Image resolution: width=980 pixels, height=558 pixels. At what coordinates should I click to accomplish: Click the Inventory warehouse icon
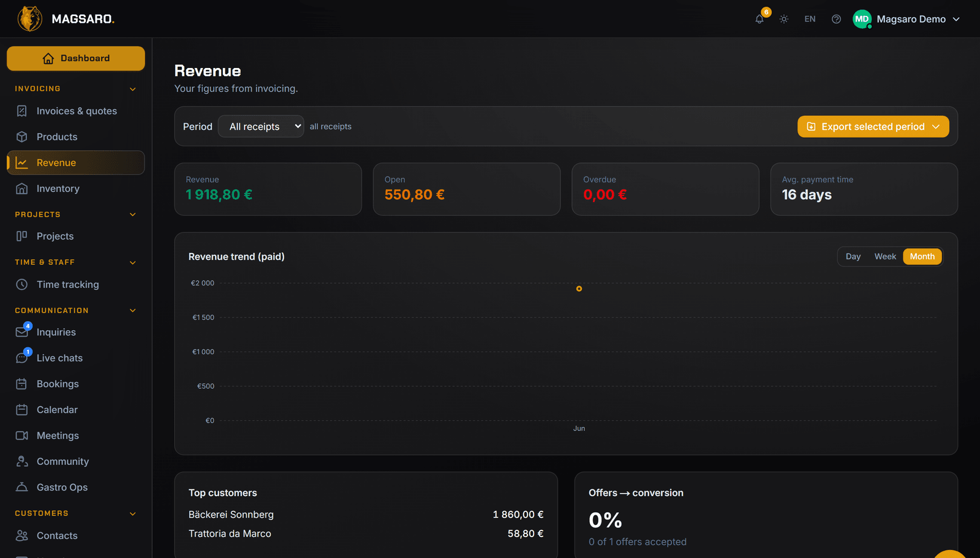(22, 189)
